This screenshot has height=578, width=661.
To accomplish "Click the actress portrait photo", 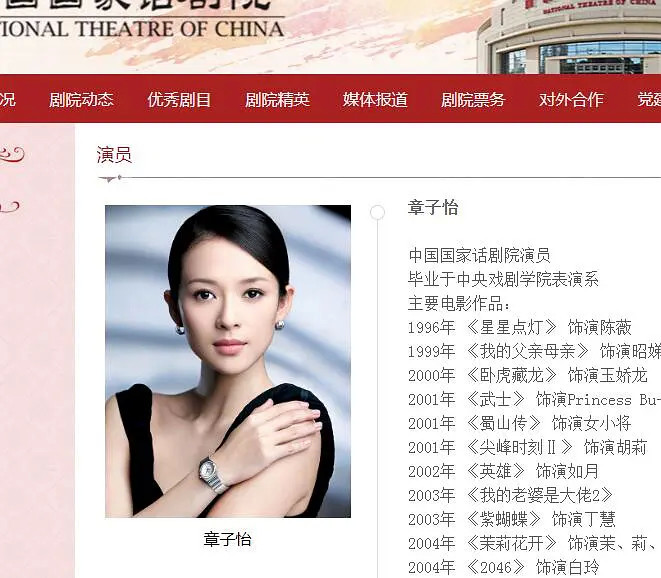I will [x=228, y=361].
